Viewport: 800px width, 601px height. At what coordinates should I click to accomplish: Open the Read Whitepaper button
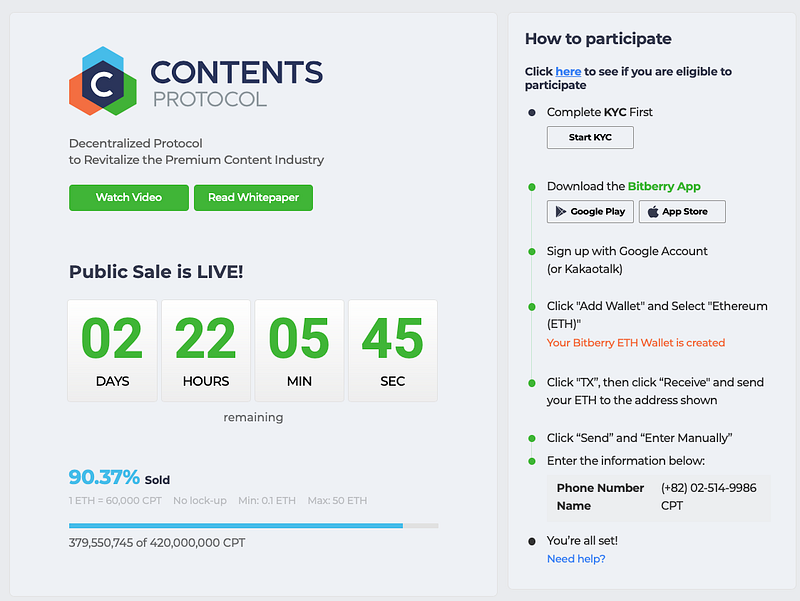pos(253,197)
